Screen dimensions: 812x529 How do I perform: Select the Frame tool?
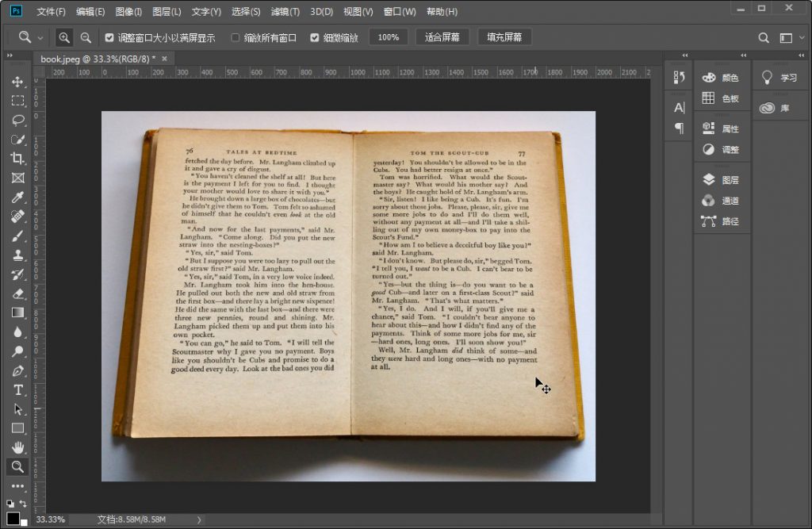pos(17,178)
